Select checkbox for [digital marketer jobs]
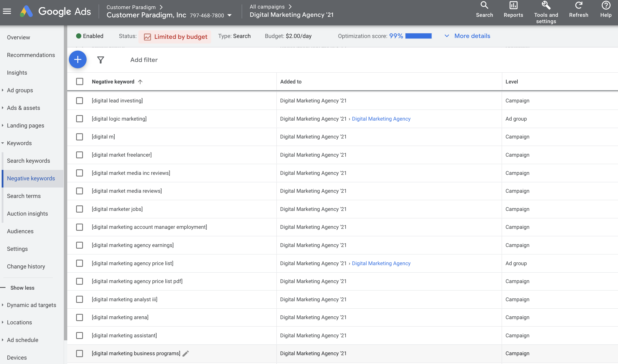618x364 pixels. [x=79, y=209]
